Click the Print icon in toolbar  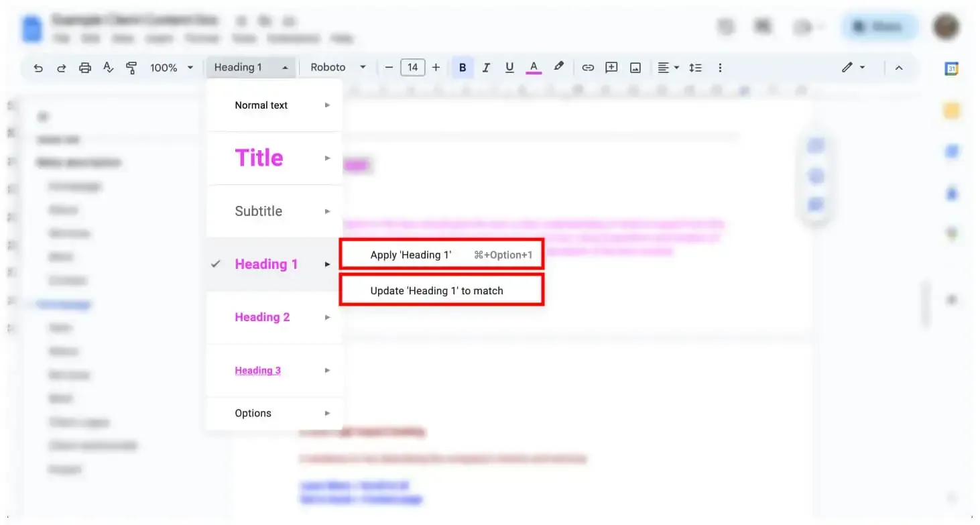coord(84,68)
